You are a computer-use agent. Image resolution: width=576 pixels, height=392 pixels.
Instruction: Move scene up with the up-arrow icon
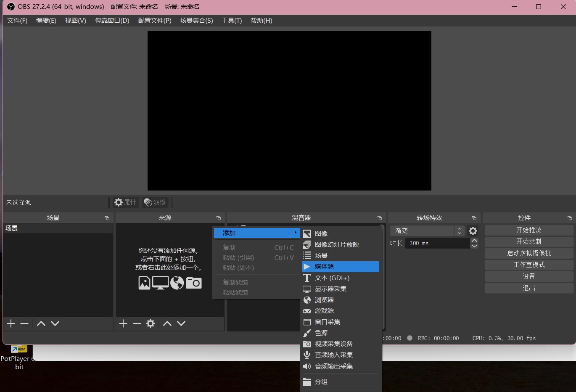[41, 323]
